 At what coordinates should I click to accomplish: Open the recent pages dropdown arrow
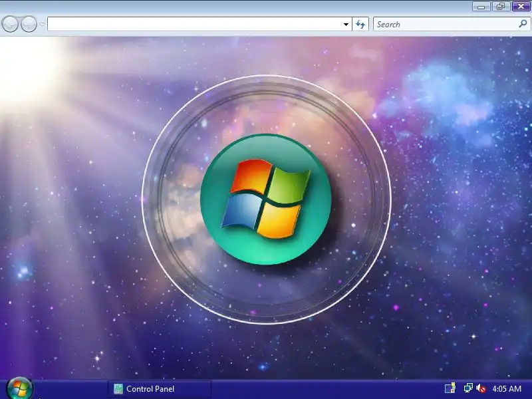(x=42, y=25)
